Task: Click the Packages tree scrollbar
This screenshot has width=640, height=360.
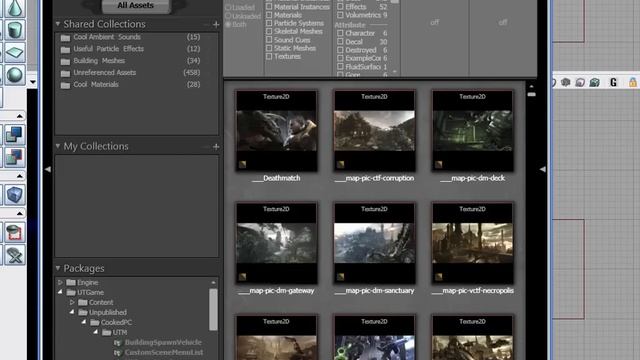Action: tap(213, 309)
